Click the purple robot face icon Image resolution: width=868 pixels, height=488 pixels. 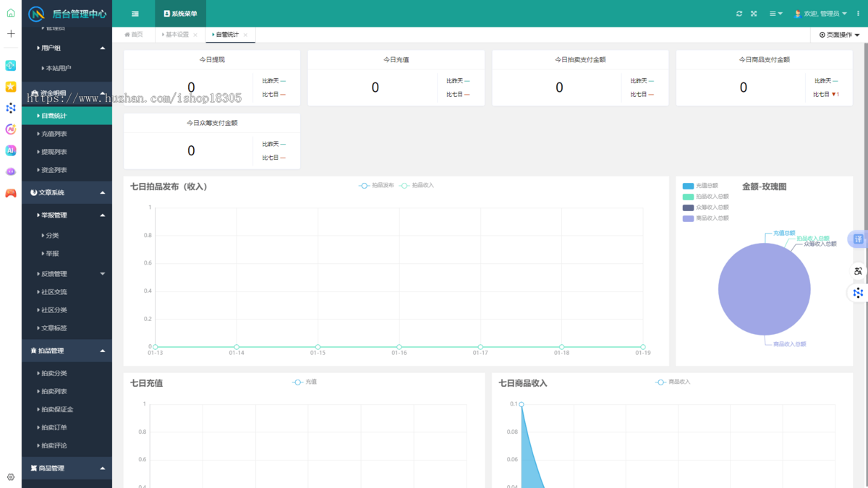(x=11, y=172)
